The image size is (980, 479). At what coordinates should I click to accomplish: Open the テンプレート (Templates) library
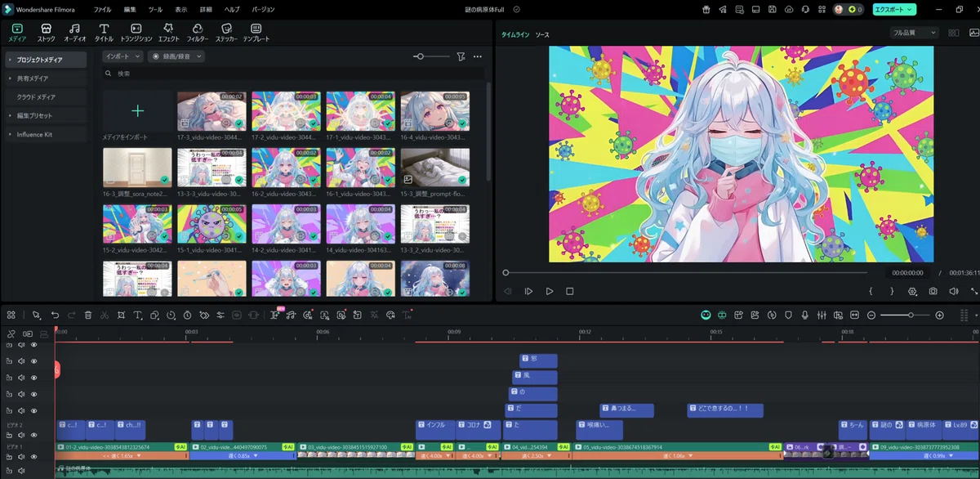(x=256, y=33)
